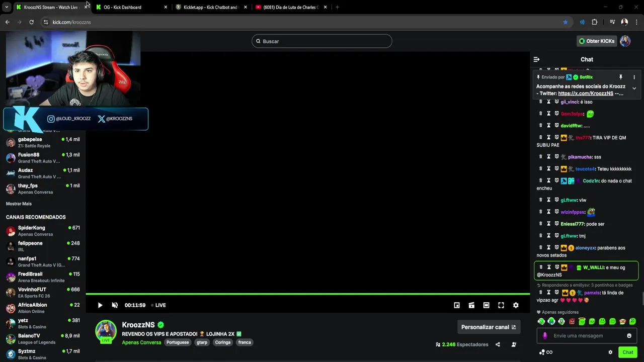Play the stream with the play button
The height and width of the screenshot is (362, 644).
tap(100, 305)
